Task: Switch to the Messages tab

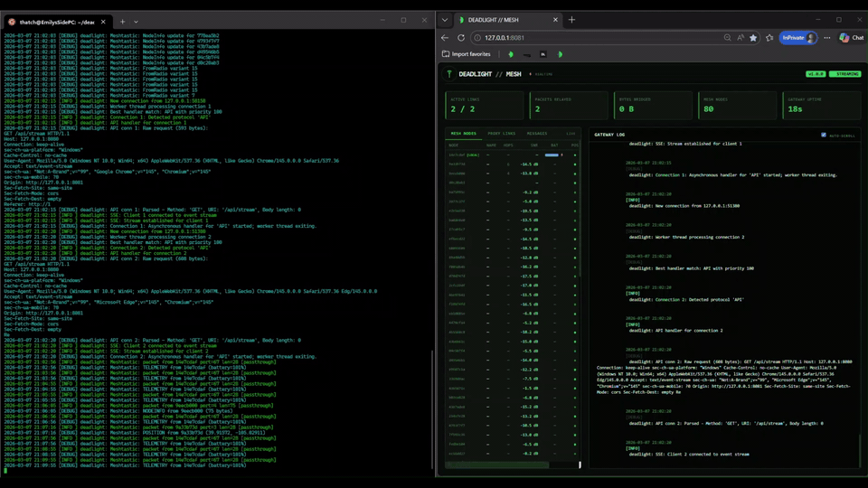Action: click(537, 134)
